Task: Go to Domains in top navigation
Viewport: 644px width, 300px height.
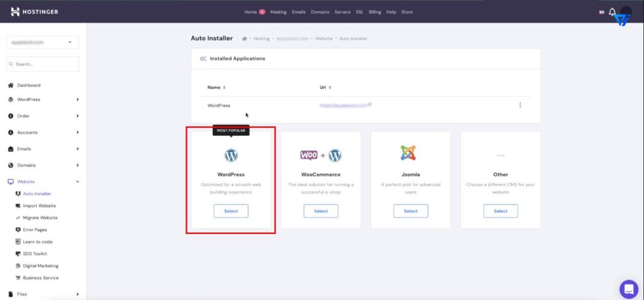Action: (320, 12)
